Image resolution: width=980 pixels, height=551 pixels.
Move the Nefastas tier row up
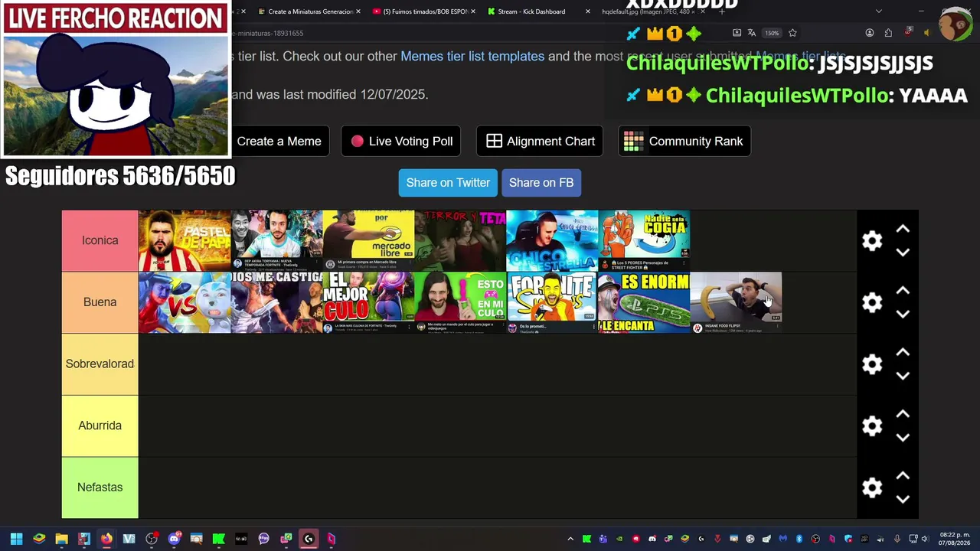(x=903, y=476)
